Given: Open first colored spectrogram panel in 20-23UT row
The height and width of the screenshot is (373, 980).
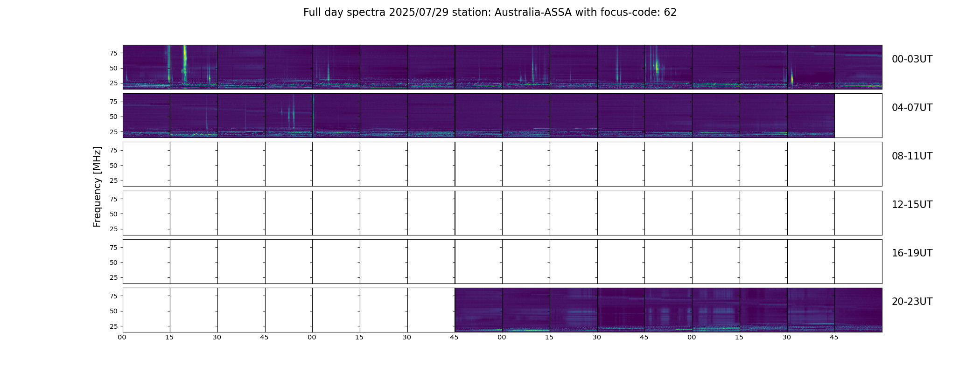Looking at the screenshot, I should (x=479, y=310).
